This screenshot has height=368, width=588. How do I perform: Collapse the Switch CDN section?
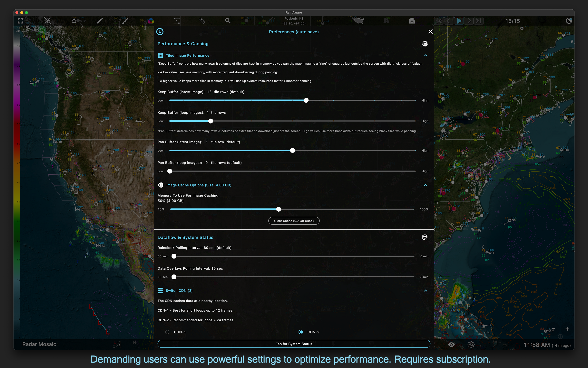point(425,291)
